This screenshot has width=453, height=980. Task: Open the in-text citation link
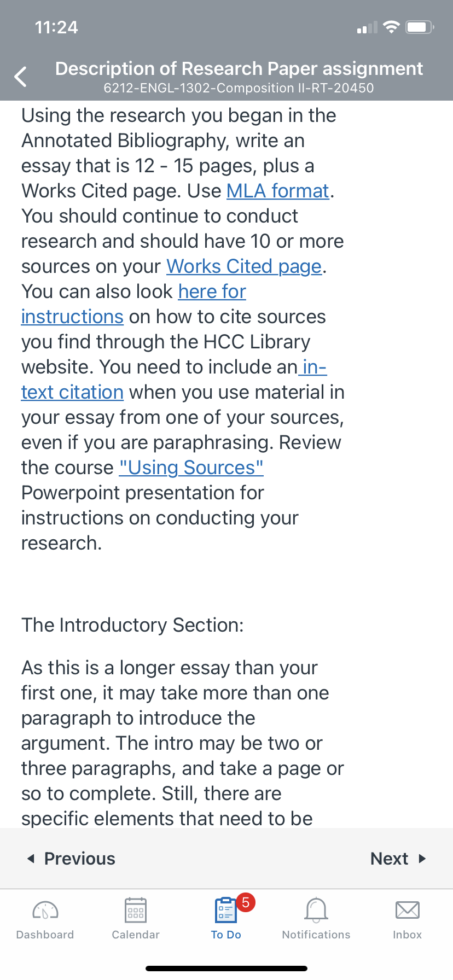(x=72, y=392)
